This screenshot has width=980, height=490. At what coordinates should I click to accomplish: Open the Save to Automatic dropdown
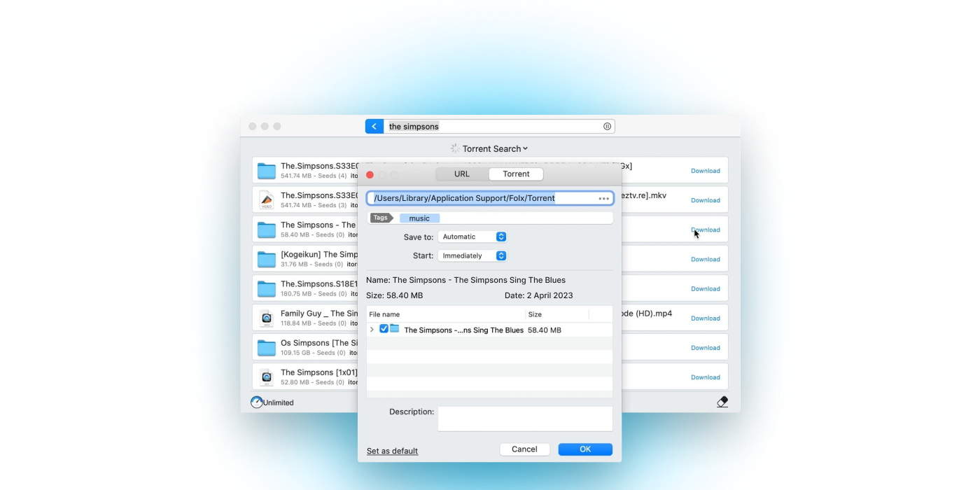[472, 237]
